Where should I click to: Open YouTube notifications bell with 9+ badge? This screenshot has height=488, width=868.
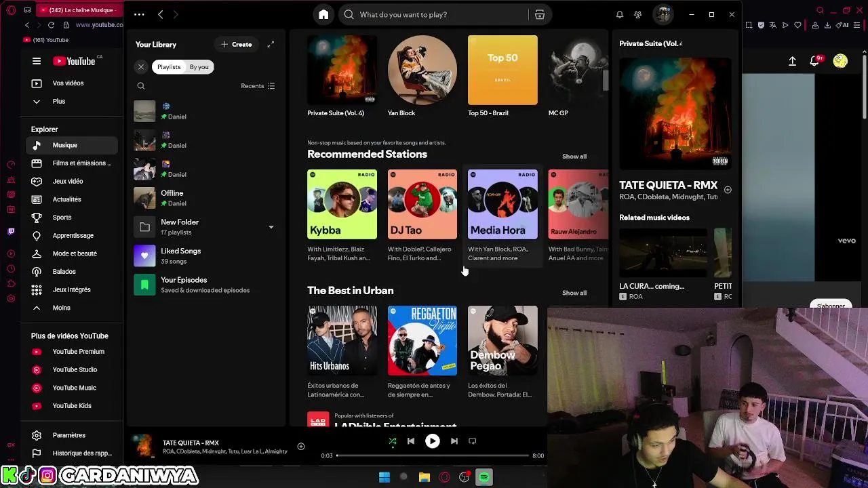(x=816, y=61)
